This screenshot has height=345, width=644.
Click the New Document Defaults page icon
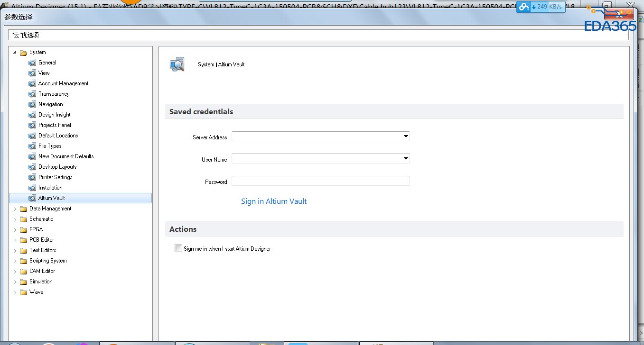pyautogui.click(x=32, y=156)
